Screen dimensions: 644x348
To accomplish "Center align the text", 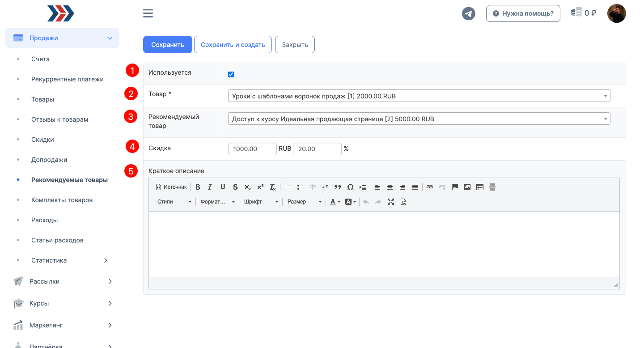I will click(390, 187).
